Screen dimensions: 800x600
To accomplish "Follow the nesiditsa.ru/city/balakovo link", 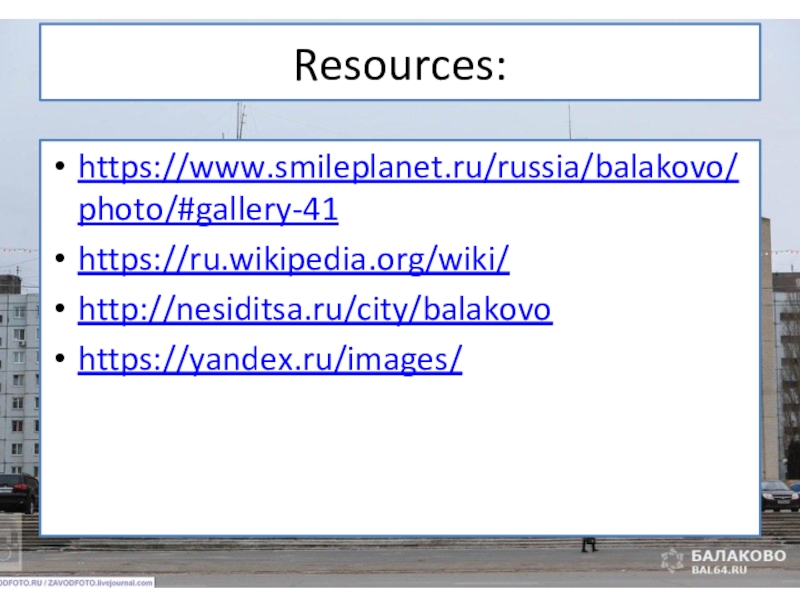I will [x=315, y=309].
